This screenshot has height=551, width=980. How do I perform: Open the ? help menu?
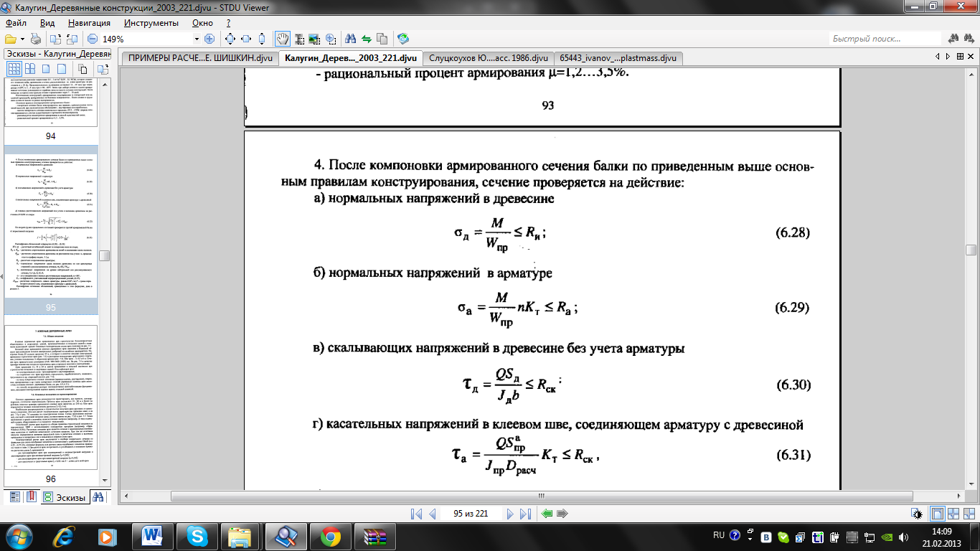[228, 22]
